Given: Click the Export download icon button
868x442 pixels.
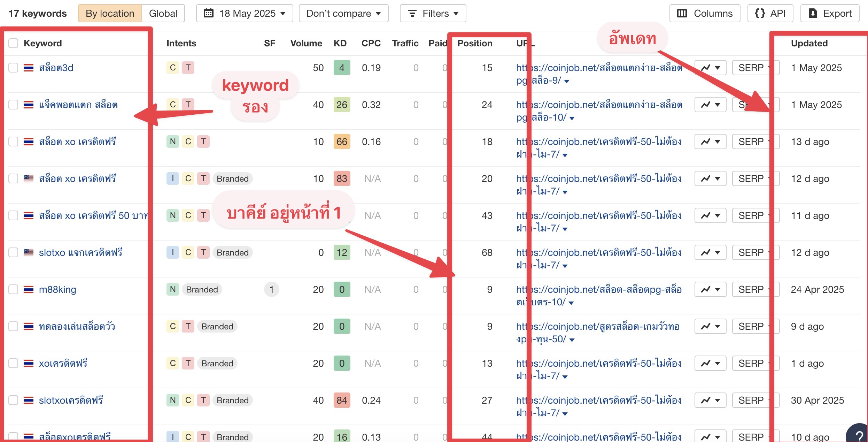Looking at the screenshot, I should pos(830,13).
